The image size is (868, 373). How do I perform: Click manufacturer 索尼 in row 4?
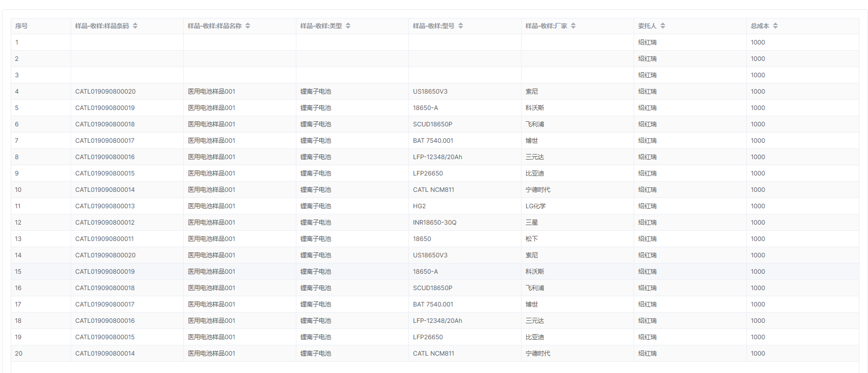click(x=532, y=92)
